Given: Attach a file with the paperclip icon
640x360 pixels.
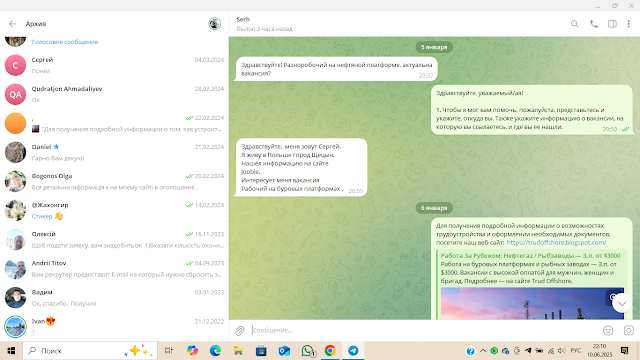Looking at the screenshot, I should click(x=240, y=331).
